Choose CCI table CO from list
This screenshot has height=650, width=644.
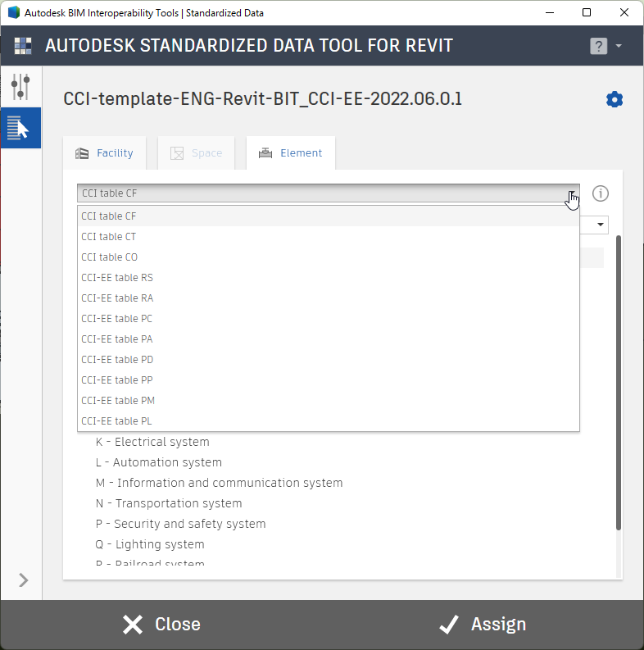[329, 257]
